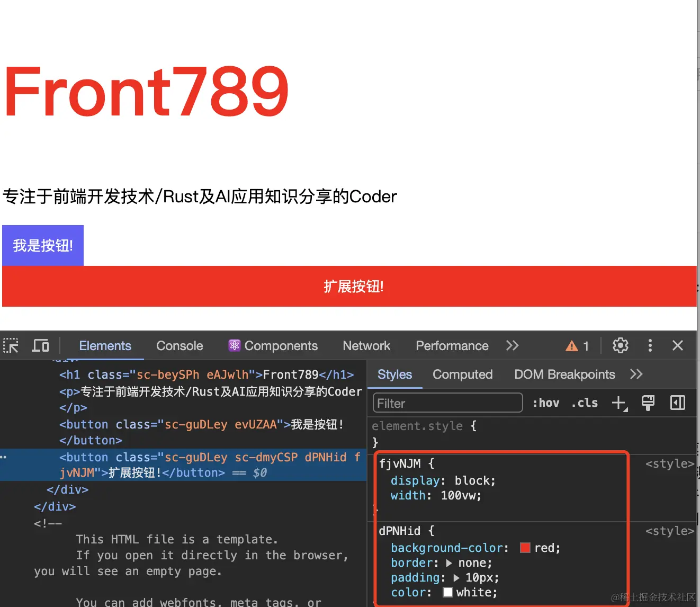Click the red 扩展按钮! page button
The width and height of the screenshot is (700, 607).
tap(349, 286)
